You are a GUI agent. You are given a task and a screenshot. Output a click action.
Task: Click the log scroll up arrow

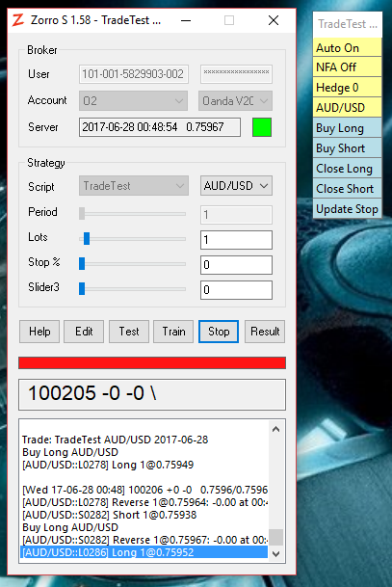(x=276, y=429)
